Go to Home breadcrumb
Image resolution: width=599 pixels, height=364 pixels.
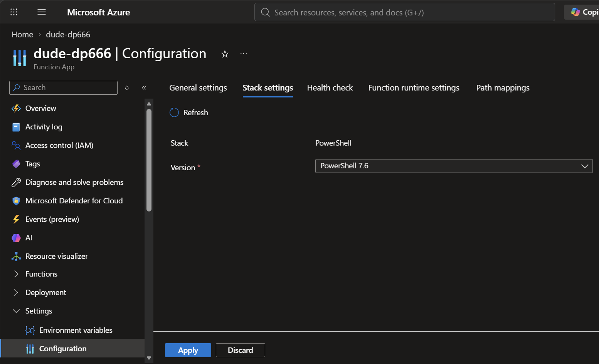pyautogui.click(x=22, y=35)
